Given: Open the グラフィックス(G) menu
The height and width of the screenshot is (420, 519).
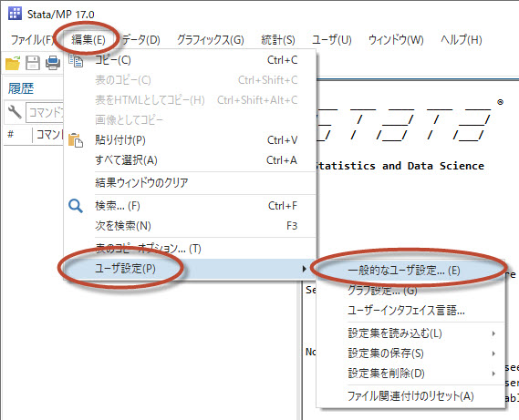Looking at the screenshot, I should tap(211, 40).
